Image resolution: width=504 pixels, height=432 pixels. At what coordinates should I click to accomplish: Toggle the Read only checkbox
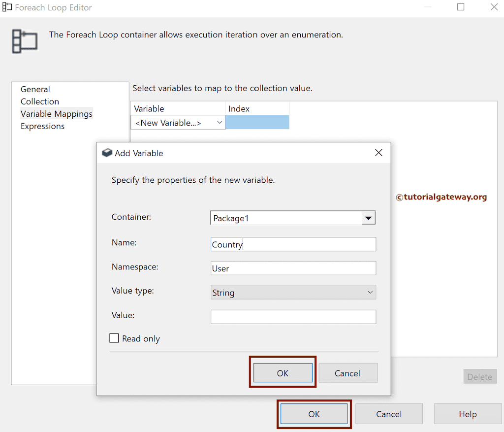tap(114, 338)
